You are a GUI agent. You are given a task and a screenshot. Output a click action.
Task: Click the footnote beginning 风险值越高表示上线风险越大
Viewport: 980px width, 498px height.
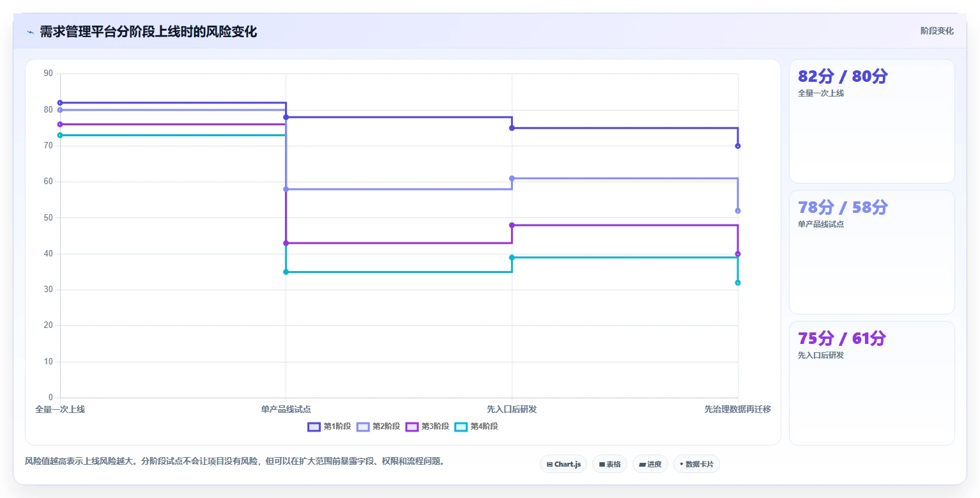pyautogui.click(x=234, y=461)
